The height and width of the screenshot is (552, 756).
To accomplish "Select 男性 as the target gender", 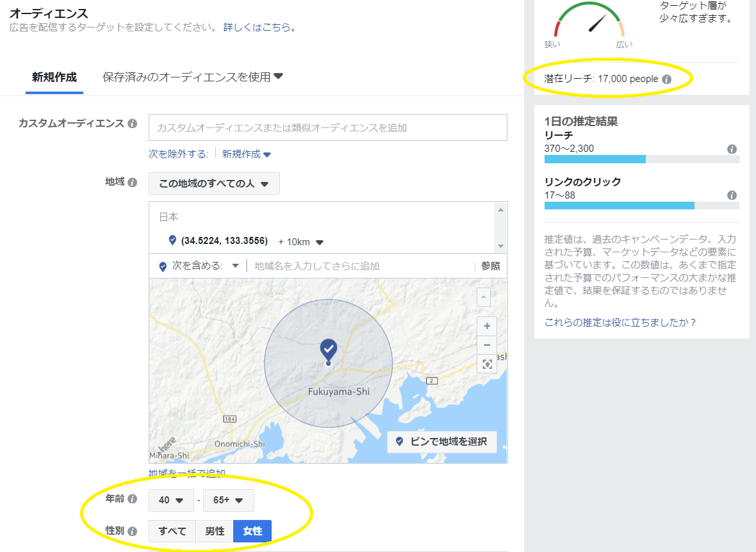I will [x=213, y=531].
